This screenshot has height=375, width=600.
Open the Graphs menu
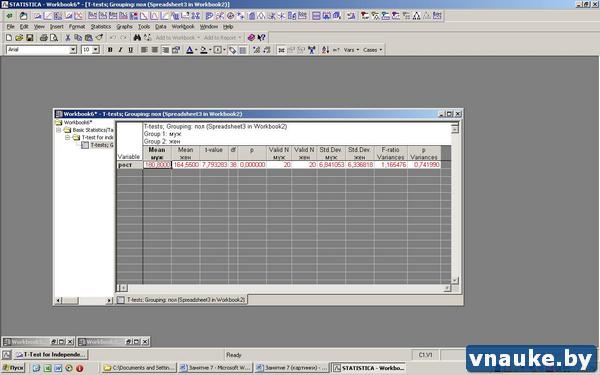pos(124,26)
